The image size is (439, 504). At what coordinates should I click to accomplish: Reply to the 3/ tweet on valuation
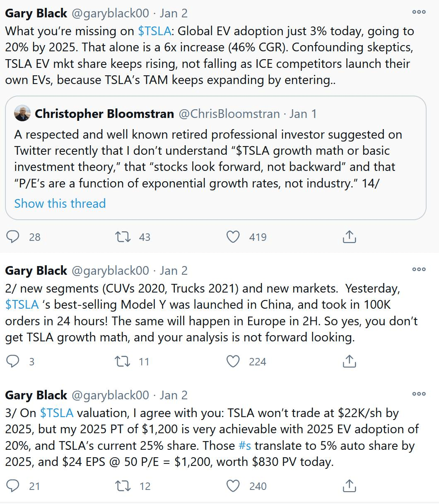[x=13, y=486]
